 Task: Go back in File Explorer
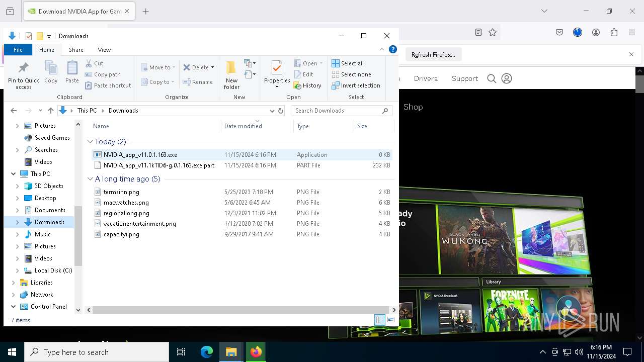14,111
